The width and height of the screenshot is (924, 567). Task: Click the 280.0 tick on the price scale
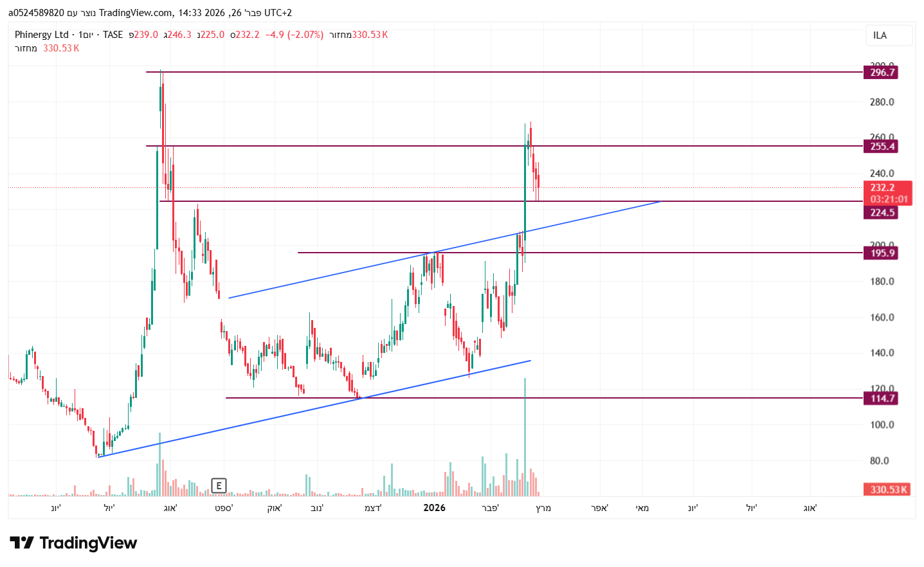click(x=882, y=102)
